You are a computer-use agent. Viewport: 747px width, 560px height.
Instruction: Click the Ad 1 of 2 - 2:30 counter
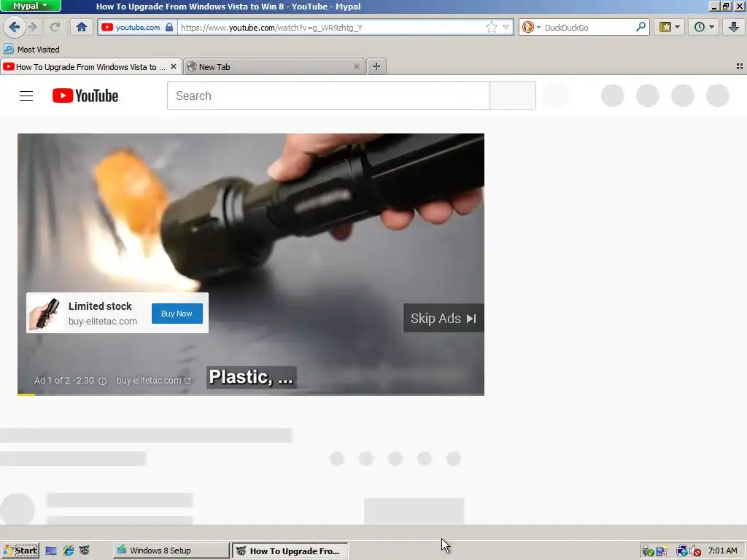pos(64,381)
